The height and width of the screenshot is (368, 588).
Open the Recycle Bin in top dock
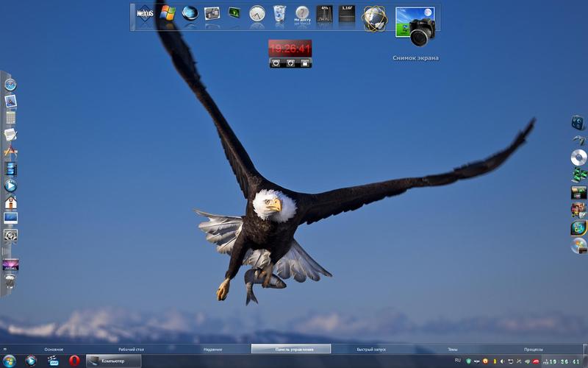pos(279,13)
